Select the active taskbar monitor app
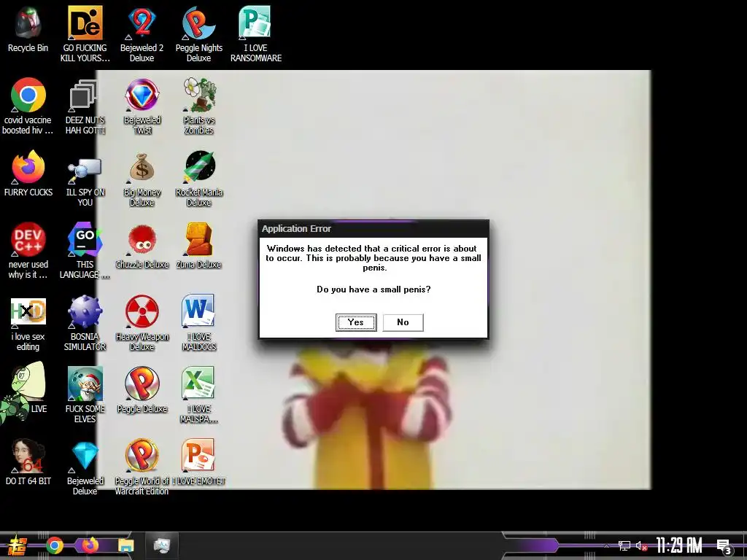 162,545
